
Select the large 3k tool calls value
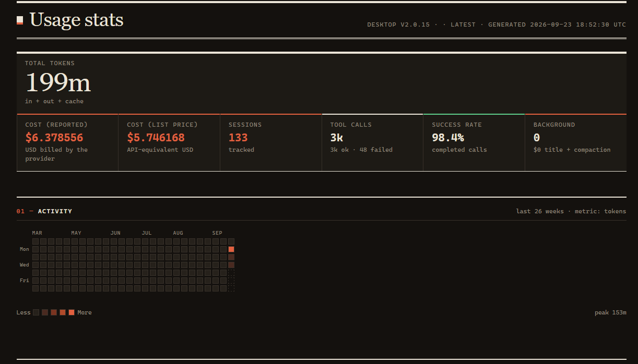337,138
